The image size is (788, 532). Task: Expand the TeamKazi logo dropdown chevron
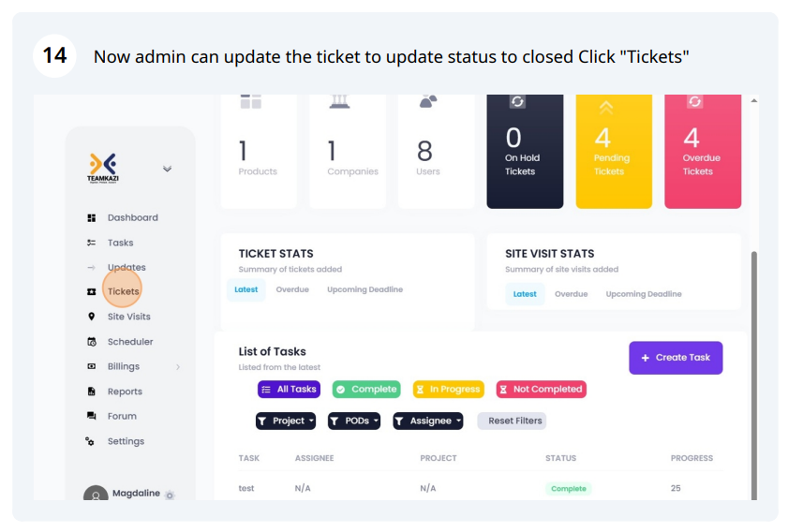[x=168, y=169]
